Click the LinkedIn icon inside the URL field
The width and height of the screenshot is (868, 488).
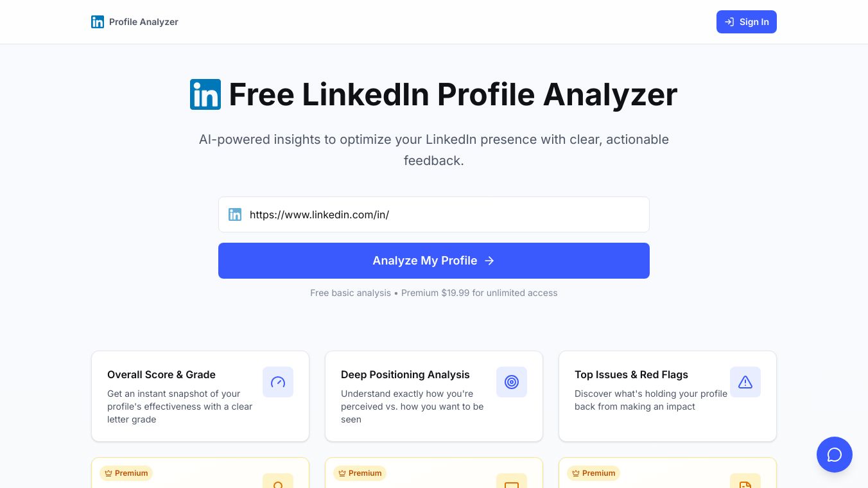click(235, 214)
